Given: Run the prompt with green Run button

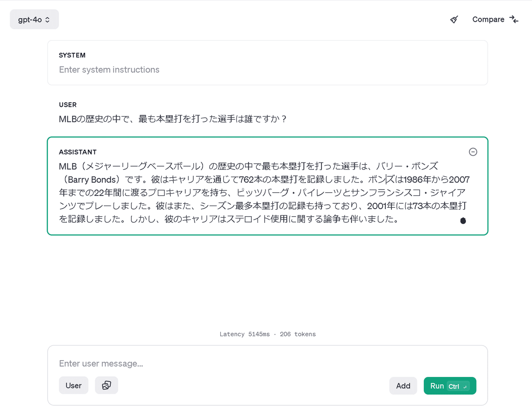Looking at the screenshot, I should click(x=450, y=386).
